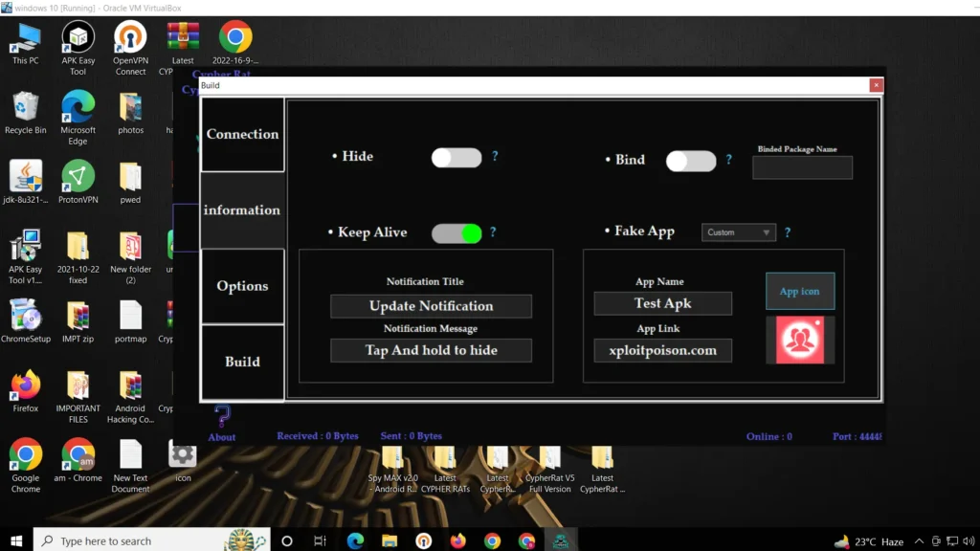
Task: Select the Recycle Bin icon
Action: click(26, 114)
